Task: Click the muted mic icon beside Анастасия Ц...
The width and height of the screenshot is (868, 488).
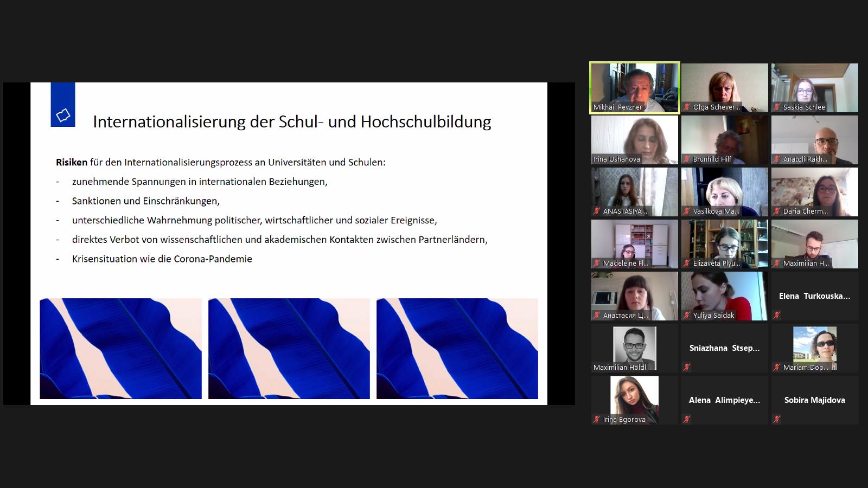Action: coord(597,315)
